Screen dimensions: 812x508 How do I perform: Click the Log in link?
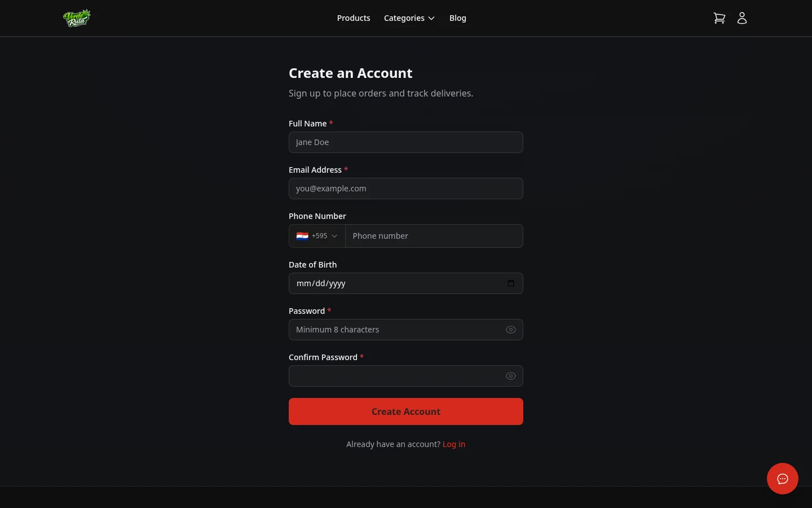[x=454, y=444]
